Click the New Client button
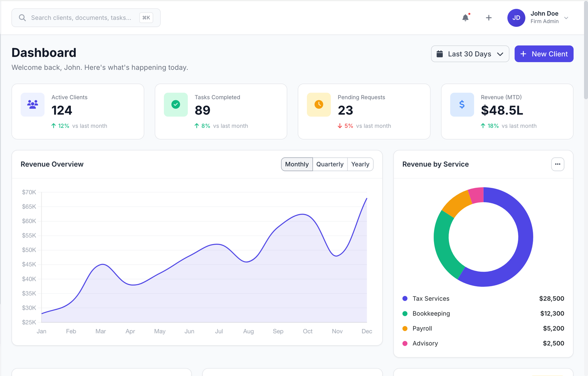Viewport: 588px width, 376px height. tap(544, 54)
